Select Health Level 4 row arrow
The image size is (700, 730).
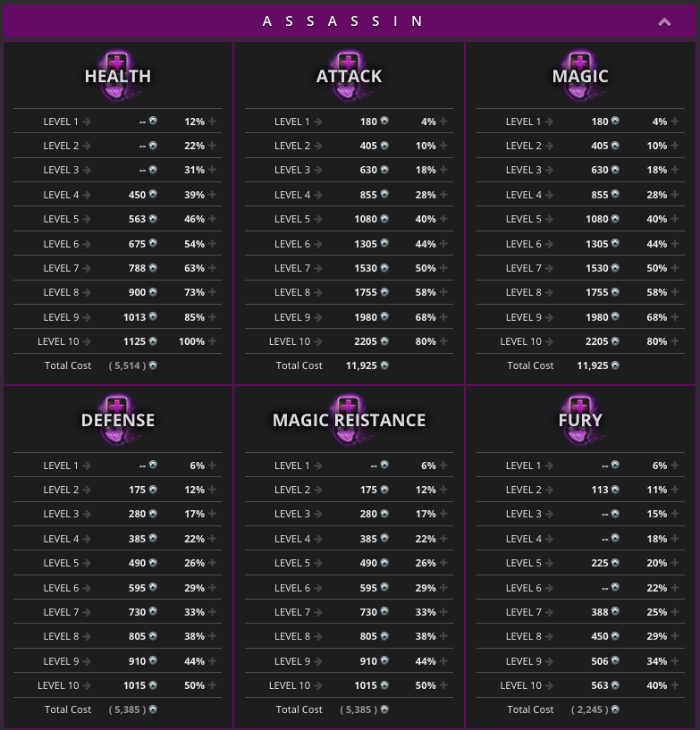(x=88, y=195)
